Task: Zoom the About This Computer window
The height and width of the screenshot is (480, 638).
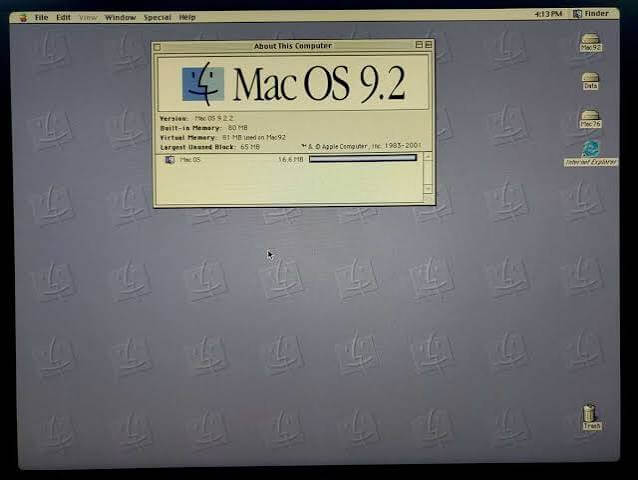Action: click(x=419, y=45)
